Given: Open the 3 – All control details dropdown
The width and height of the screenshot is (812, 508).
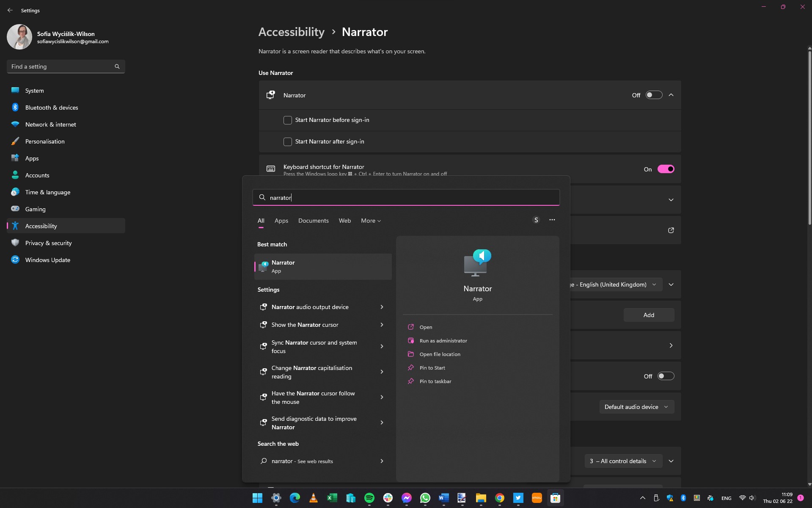Looking at the screenshot, I should click(623, 461).
